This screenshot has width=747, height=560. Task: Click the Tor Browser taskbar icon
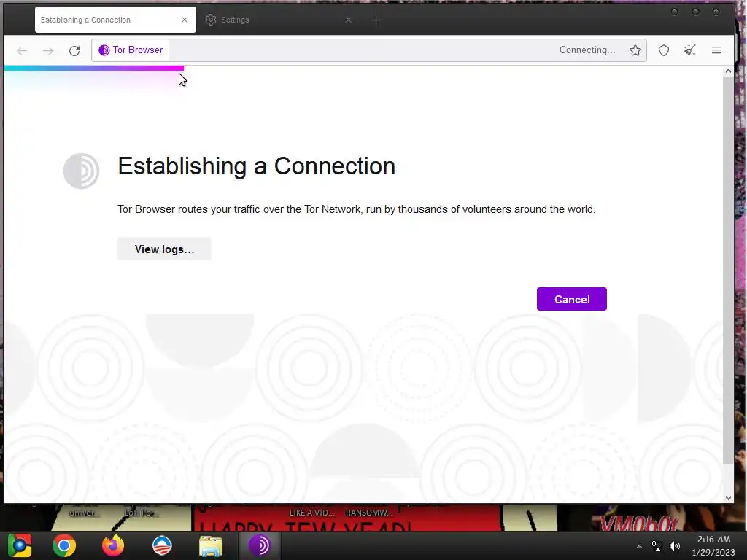[x=259, y=545]
